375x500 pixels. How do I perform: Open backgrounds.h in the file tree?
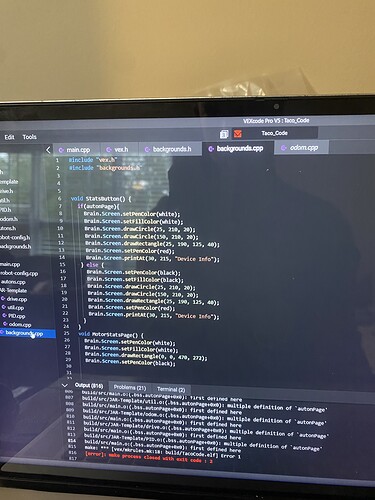(x=15, y=246)
